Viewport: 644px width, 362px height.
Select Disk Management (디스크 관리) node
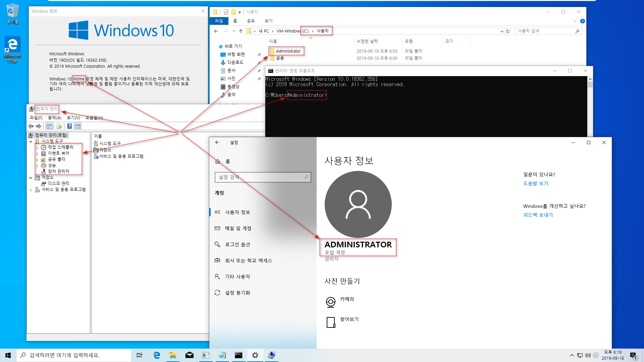tap(58, 183)
